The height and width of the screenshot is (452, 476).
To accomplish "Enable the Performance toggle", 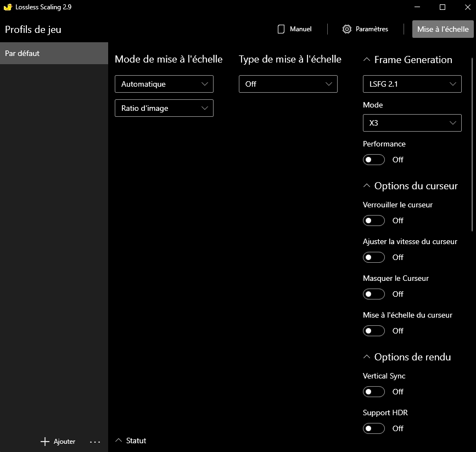I will point(374,160).
